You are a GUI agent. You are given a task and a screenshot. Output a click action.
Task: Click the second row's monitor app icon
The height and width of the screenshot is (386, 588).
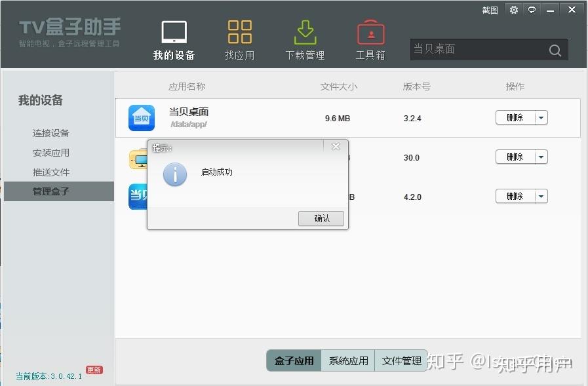[138, 159]
